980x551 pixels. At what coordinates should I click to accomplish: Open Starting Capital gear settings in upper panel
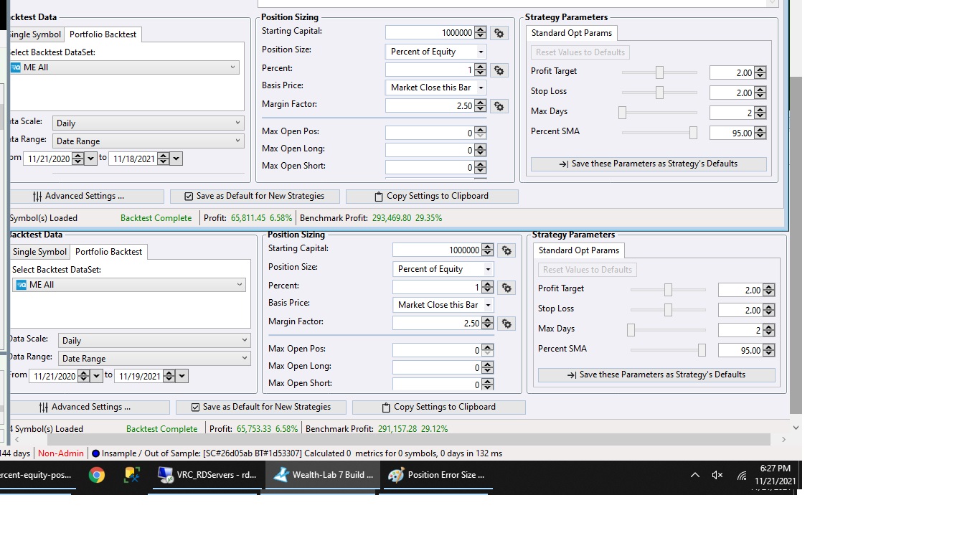(499, 33)
